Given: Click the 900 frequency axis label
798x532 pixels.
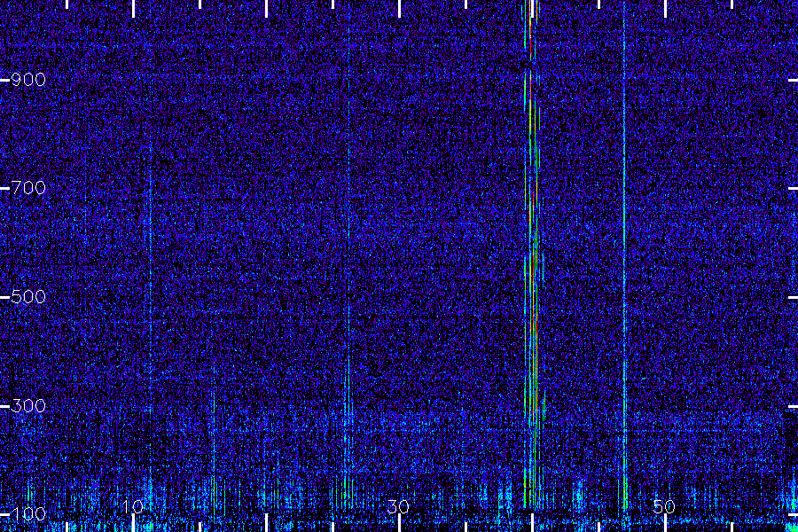Looking at the screenshot, I should pos(28,80).
